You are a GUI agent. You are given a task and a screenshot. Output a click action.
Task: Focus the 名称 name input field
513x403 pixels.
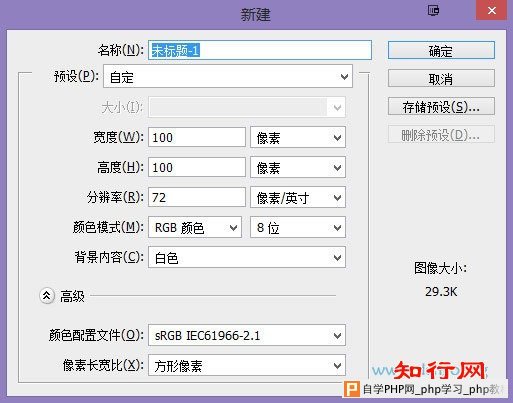coord(260,50)
